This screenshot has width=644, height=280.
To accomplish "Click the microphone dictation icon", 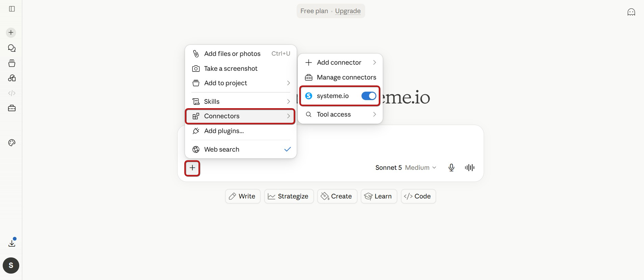I will point(451,167).
